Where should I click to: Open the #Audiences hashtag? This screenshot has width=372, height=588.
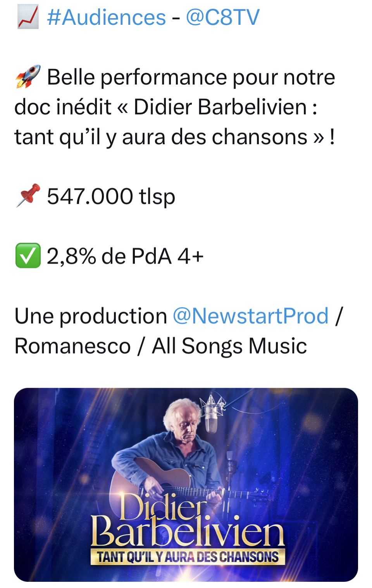coord(106,17)
